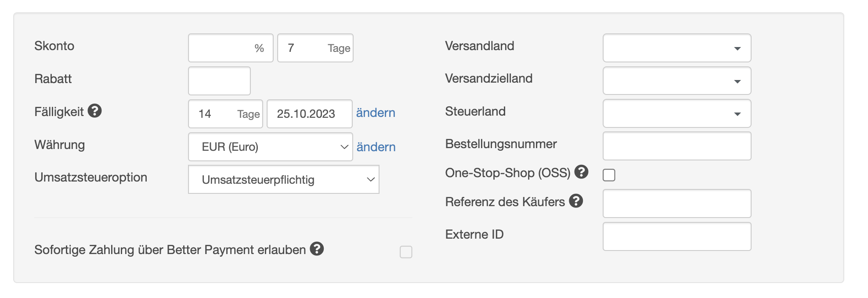The image size is (868, 298).
Task: Click into the Rabatt input field
Action: [x=219, y=81]
